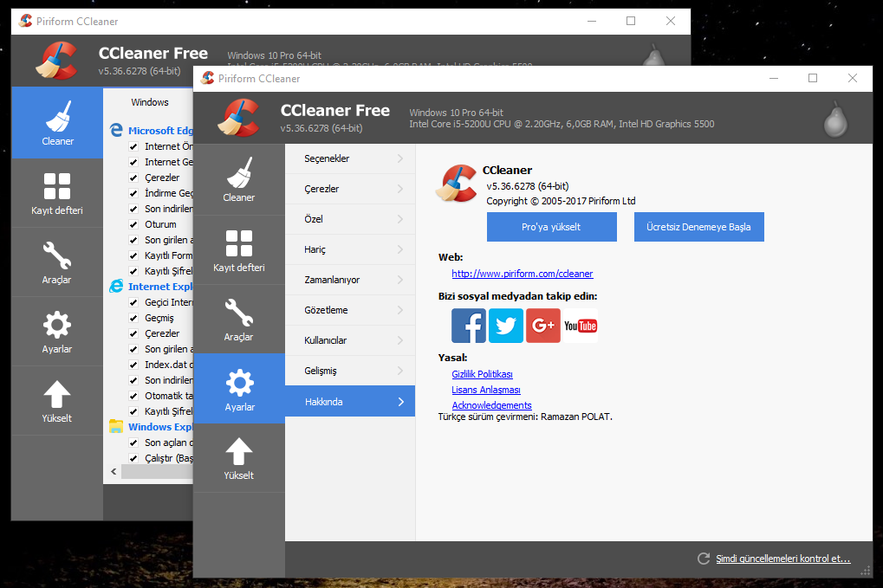Click the chevron on Çerezler settings row
Viewport: 883px width, 588px height.
tap(400, 189)
